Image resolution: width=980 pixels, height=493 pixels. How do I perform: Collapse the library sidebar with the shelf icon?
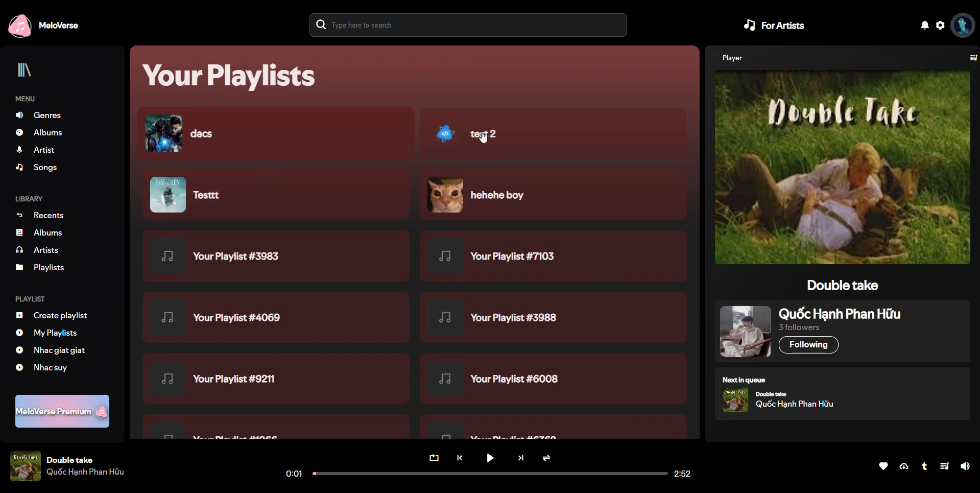click(24, 70)
